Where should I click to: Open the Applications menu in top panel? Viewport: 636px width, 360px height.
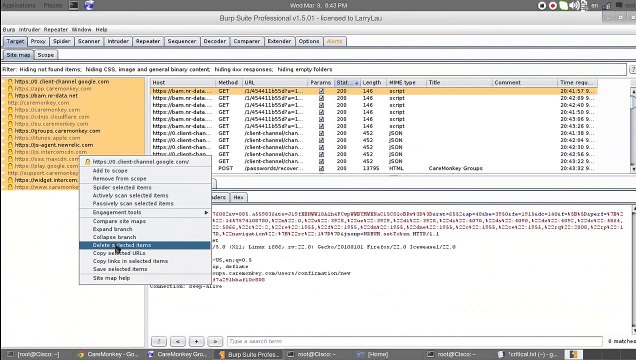click(x=19, y=5)
